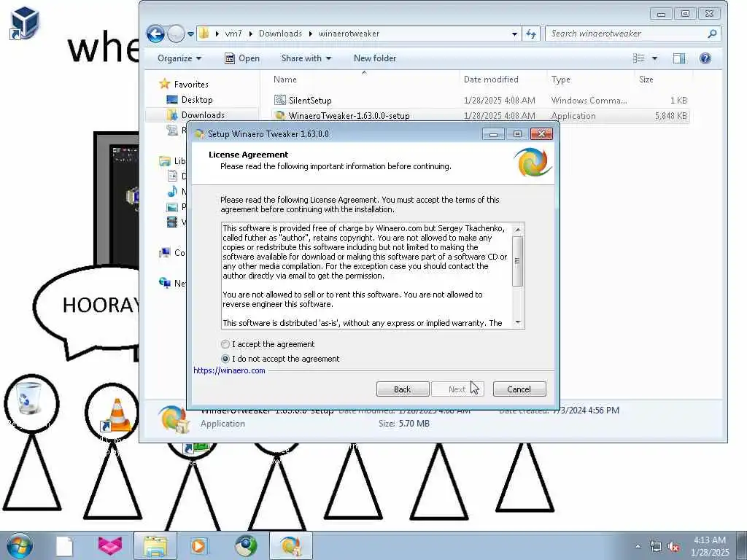Show hidden tray icons arrow
Viewport: 747px width, 560px height.
638,546
